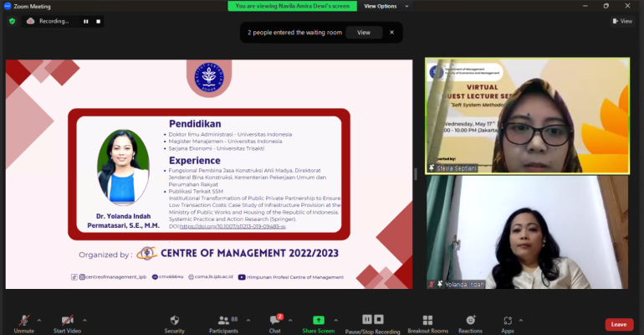Stop recording via top-left stop icon
Viewport: 644px width, 335px height.
pos(98,22)
